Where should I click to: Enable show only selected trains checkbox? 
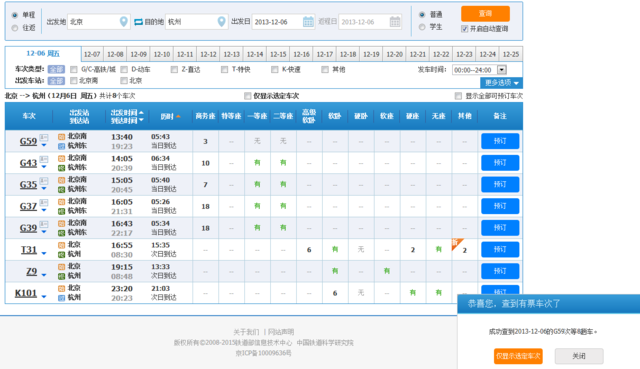click(x=247, y=96)
